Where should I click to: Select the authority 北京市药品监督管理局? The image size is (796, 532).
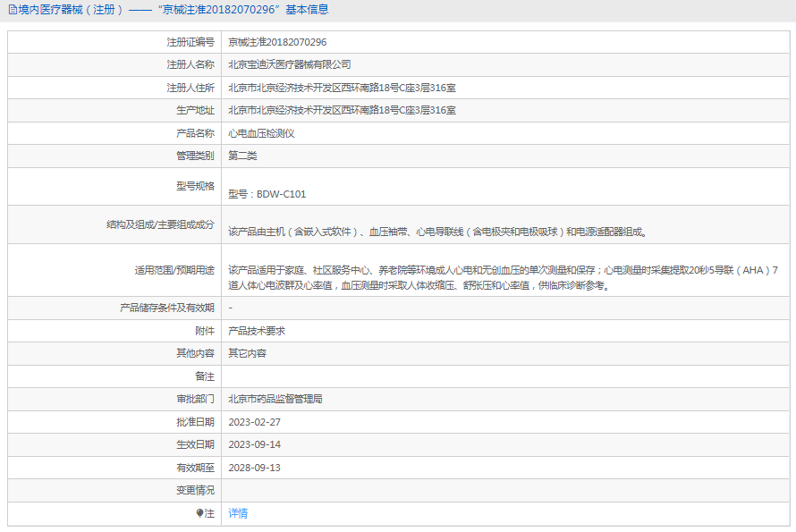pyautogui.click(x=275, y=399)
